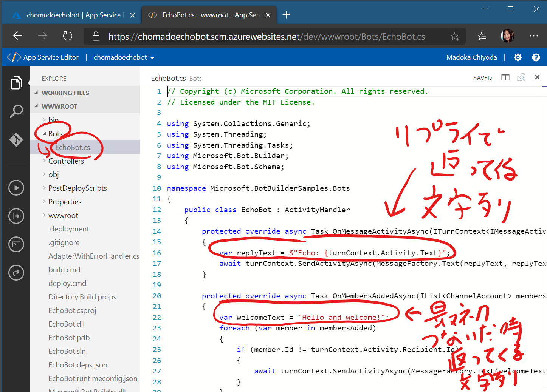
Task: Click the settings gear icon
Action: (x=518, y=57)
